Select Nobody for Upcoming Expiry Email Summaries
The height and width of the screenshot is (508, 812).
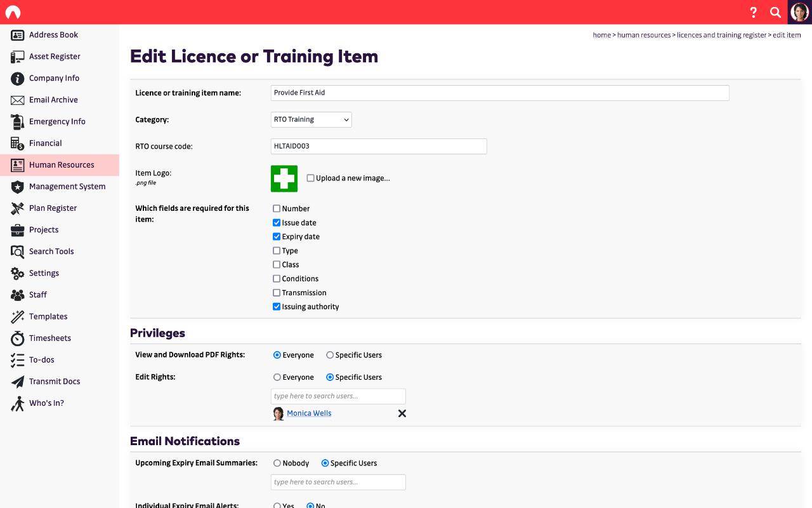pos(277,463)
